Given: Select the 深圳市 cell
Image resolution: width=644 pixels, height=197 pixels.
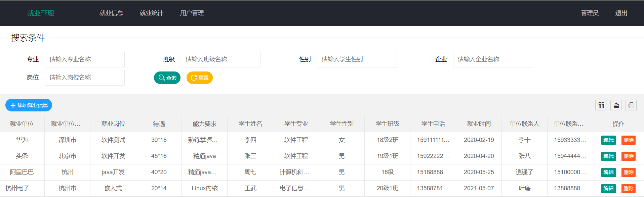Looking at the screenshot, I should coord(68,140).
